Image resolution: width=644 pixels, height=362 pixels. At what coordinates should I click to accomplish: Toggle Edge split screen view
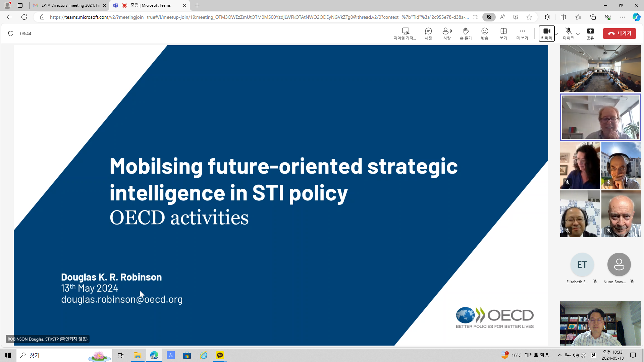click(x=563, y=17)
